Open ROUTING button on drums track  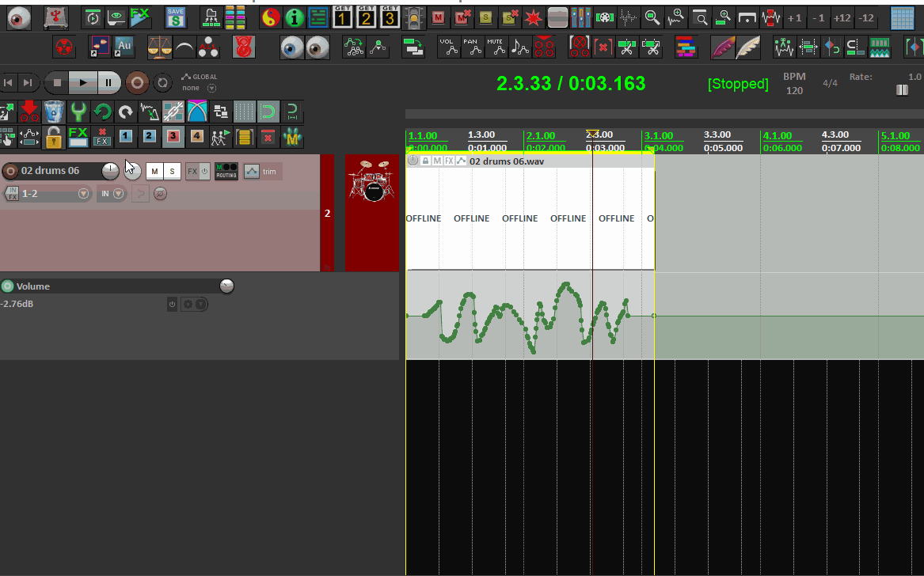(x=226, y=172)
